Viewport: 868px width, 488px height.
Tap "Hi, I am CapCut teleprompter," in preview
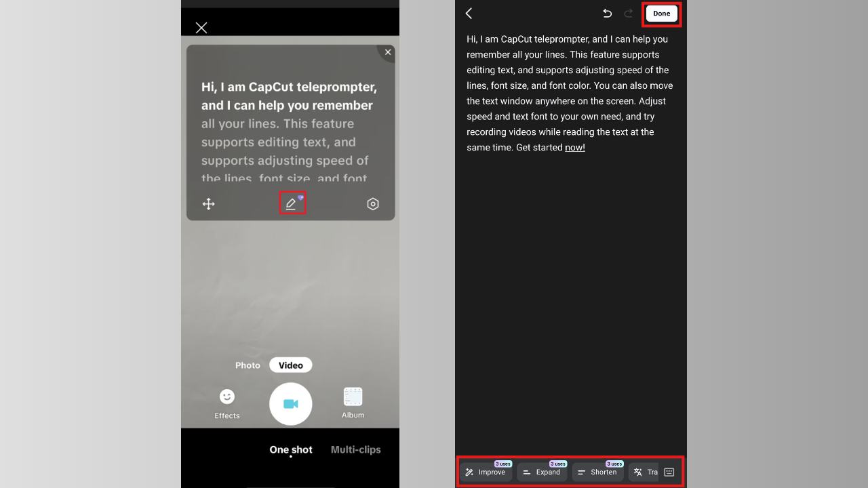[289, 87]
